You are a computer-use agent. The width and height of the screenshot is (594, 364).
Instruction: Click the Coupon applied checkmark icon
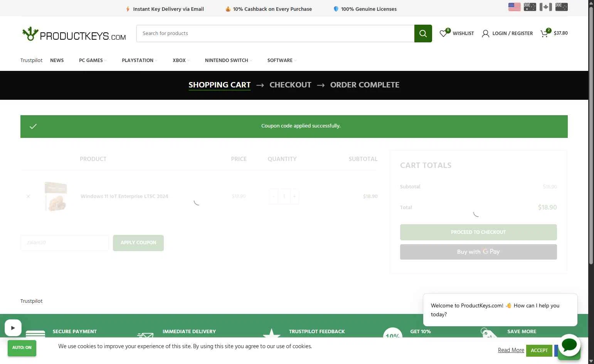point(33,126)
